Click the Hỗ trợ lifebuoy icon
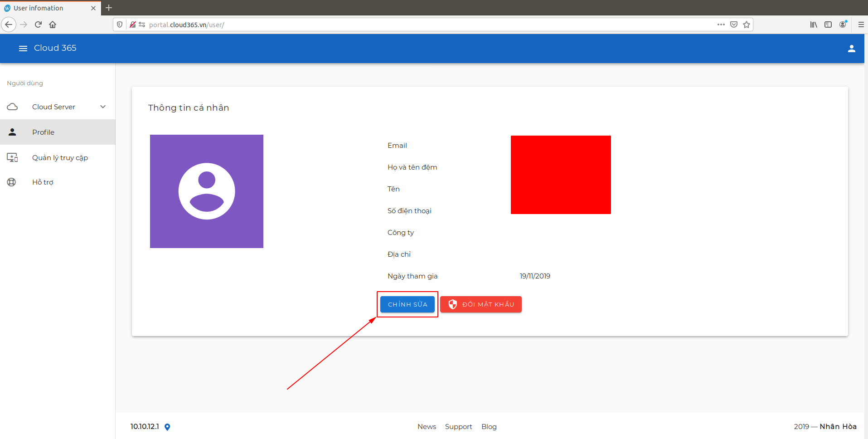The width and height of the screenshot is (868, 439). pos(11,182)
